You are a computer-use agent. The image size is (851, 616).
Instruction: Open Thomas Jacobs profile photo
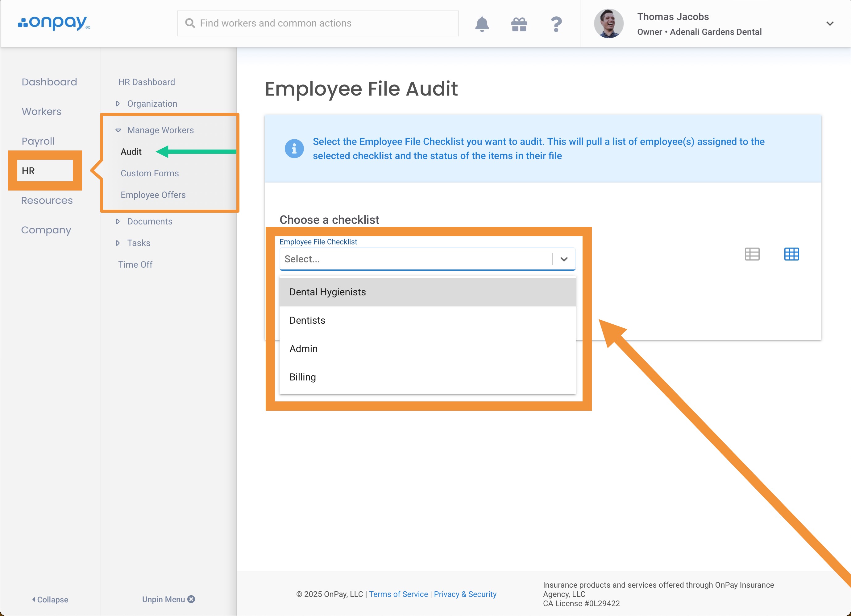608,24
